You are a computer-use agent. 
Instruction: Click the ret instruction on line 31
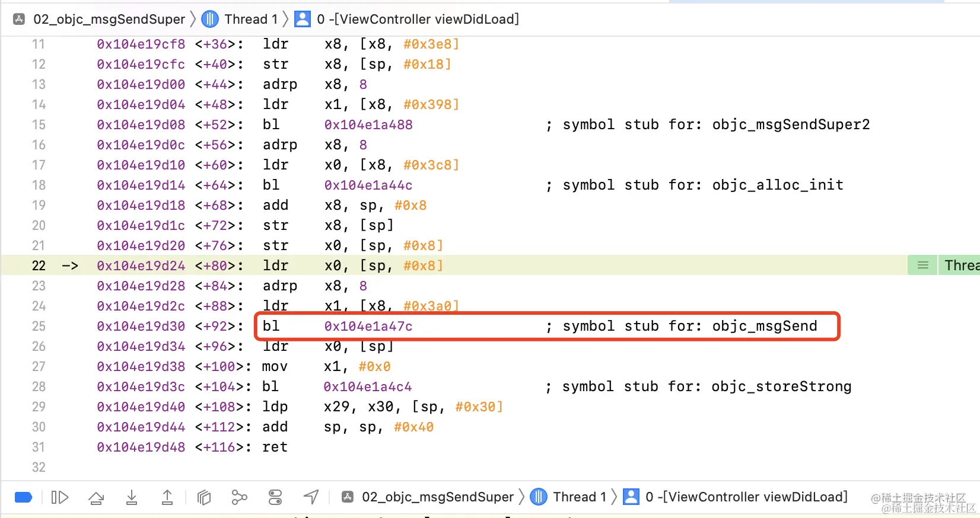coord(275,447)
